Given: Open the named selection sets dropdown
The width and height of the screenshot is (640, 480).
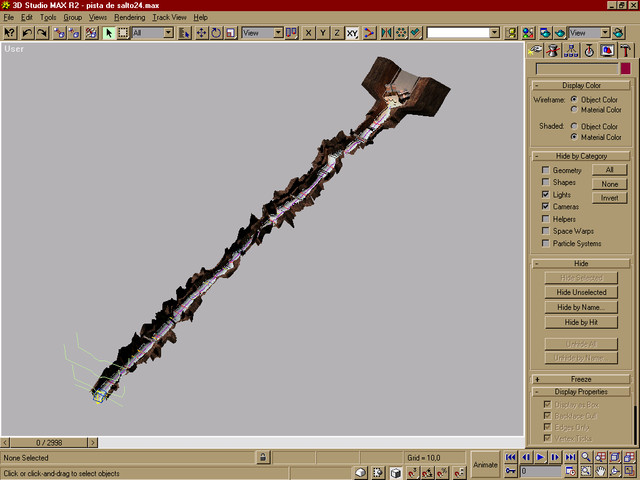Looking at the screenshot, I should point(494,33).
